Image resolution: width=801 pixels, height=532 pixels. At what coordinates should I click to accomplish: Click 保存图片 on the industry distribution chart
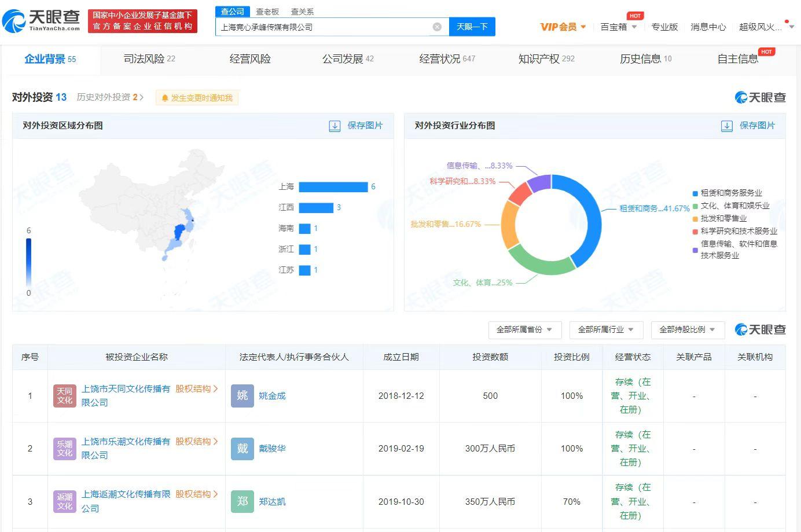tap(758, 126)
